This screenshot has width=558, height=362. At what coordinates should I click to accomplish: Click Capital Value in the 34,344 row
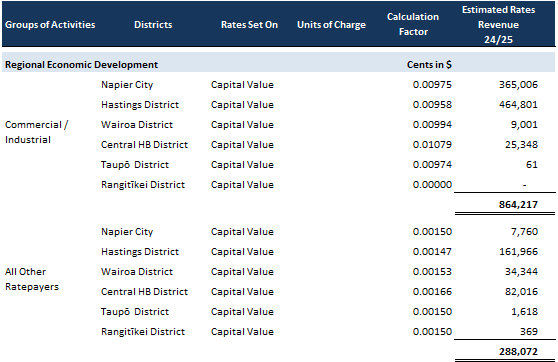(242, 272)
